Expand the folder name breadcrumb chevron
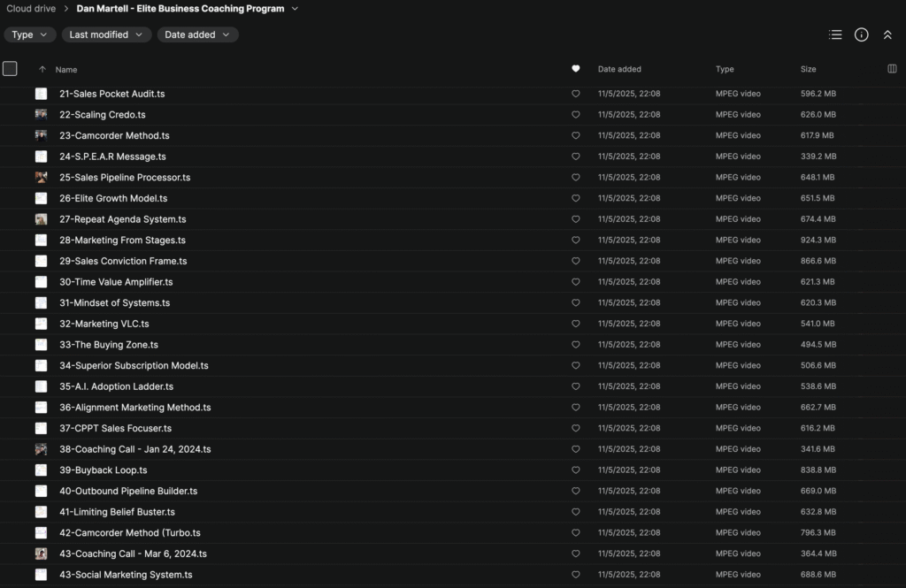 (295, 9)
